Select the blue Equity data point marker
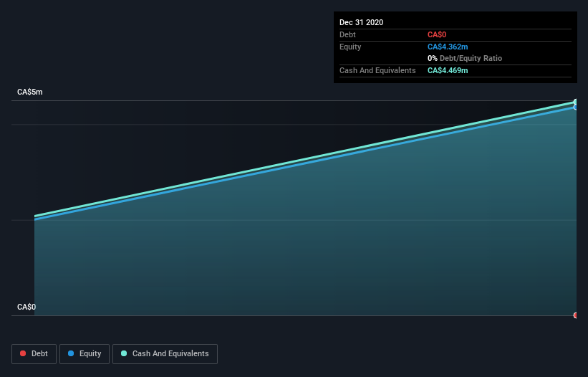588x377 pixels. pyautogui.click(x=575, y=108)
